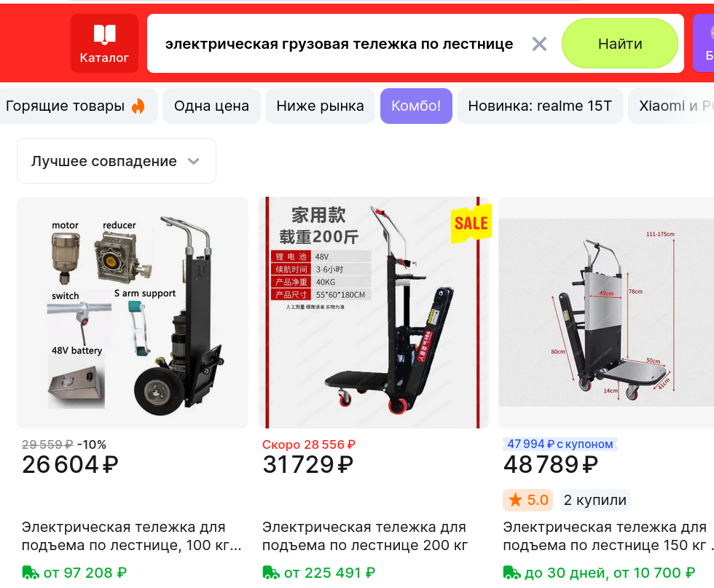Viewport: 714px width, 588px height.
Task: Select the purple Комбо! chip
Action: [416, 106]
